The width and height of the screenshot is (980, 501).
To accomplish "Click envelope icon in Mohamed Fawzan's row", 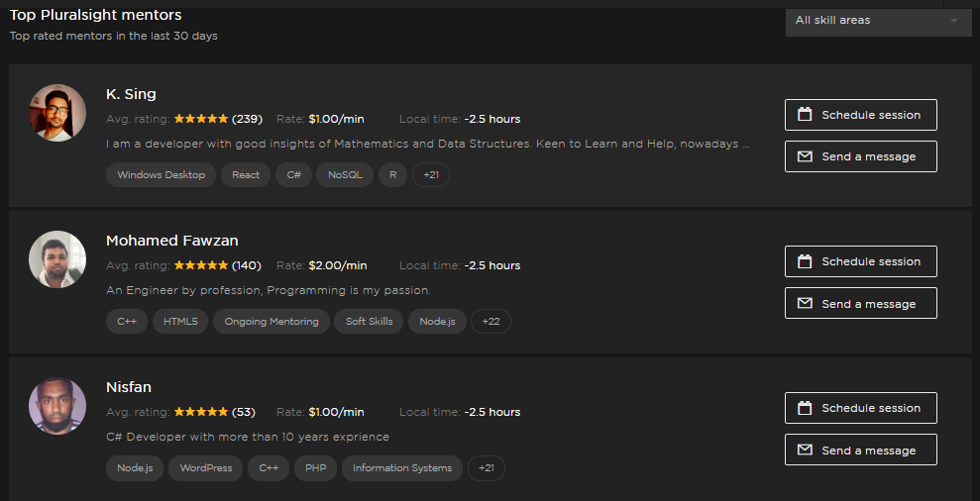I will 805,303.
